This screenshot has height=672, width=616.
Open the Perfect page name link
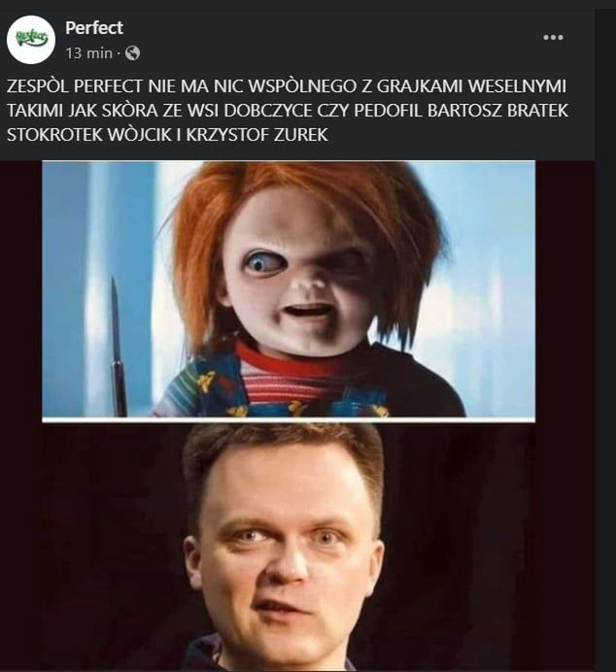click(94, 28)
